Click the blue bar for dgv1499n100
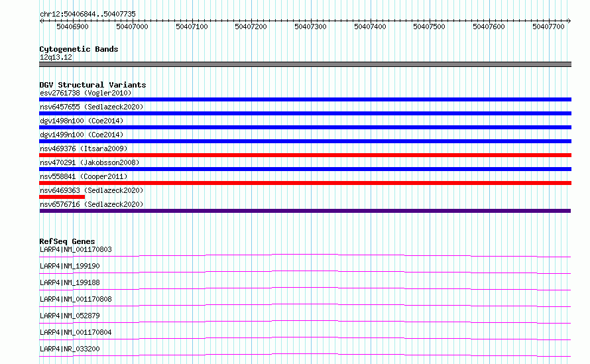The width and height of the screenshot is (590, 364). 305,141
